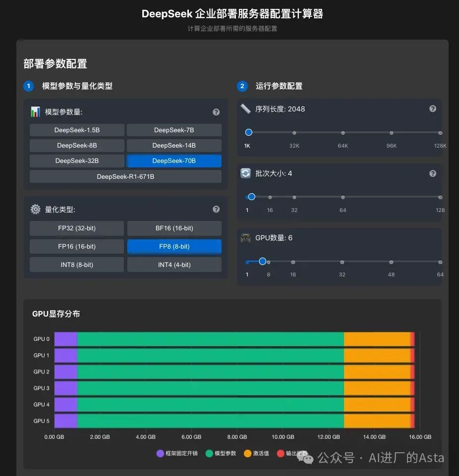459x476 pixels.
Task: Select BF16 (16-bit) quantization
Action: point(174,228)
